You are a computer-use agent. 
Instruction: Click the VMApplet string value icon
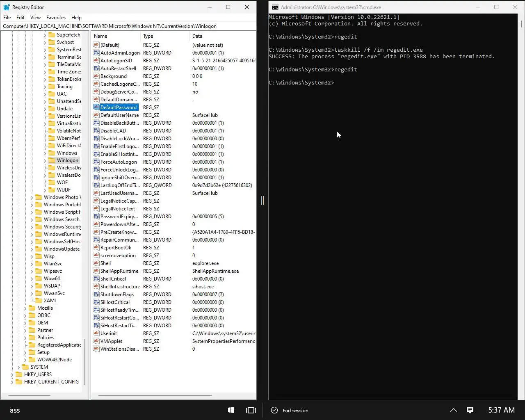pos(96,341)
